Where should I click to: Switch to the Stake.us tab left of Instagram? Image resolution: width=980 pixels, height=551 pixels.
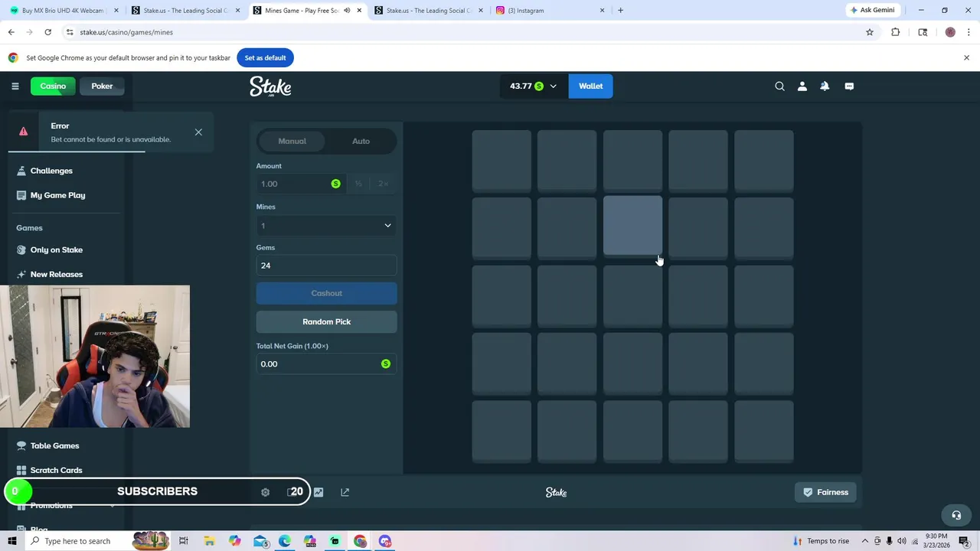pos(429,10)
